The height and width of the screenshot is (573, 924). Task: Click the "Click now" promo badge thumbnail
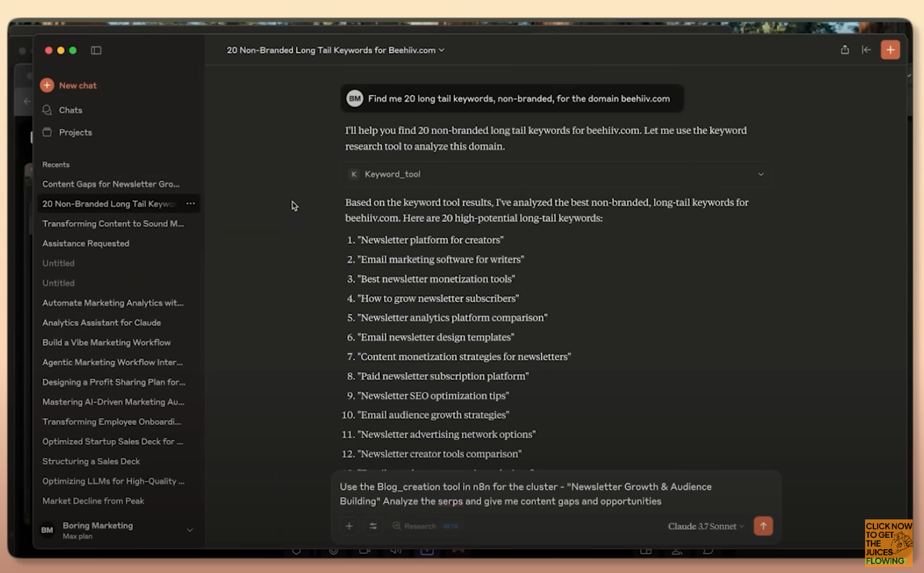point(888,543)
